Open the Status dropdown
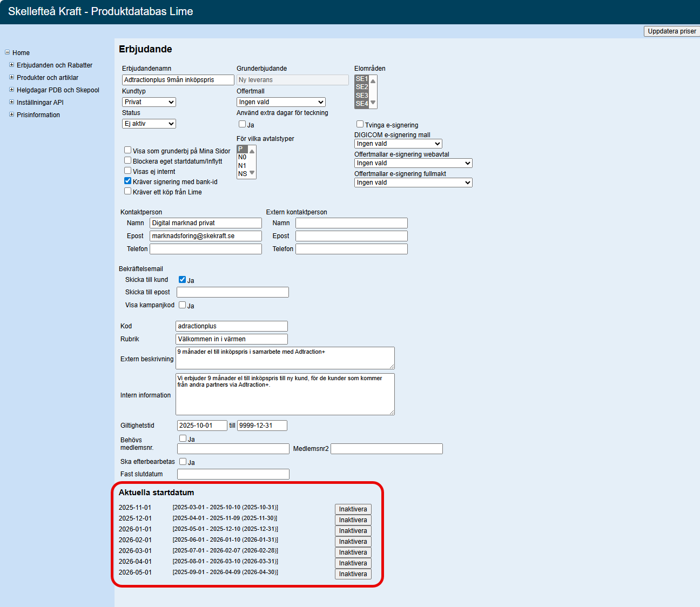This screenshot has height=607, width=700. pos(149,124)
